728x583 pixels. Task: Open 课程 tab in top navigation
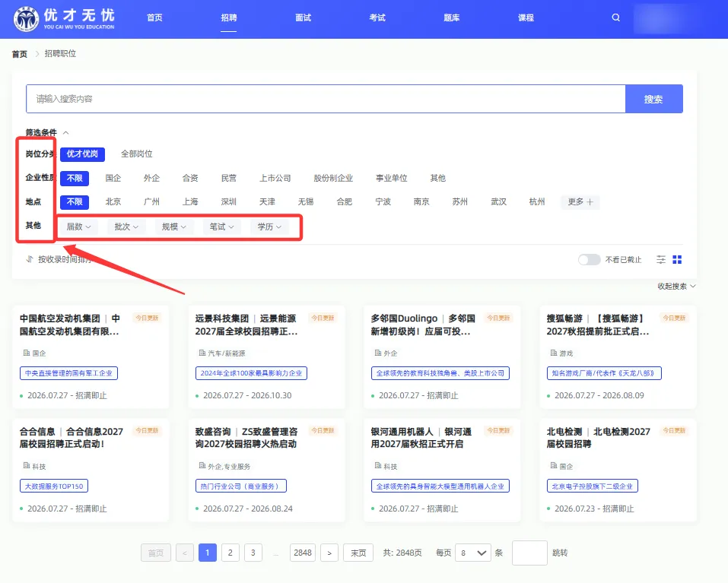tap(526, 17)
